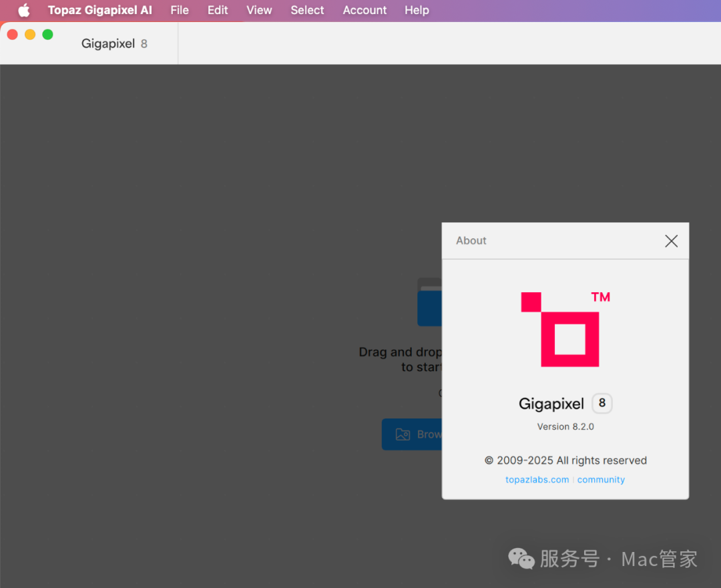This screenshot has height=588, width=721.
Task: Open the Account menu
Action: click(x=365, y=11)
